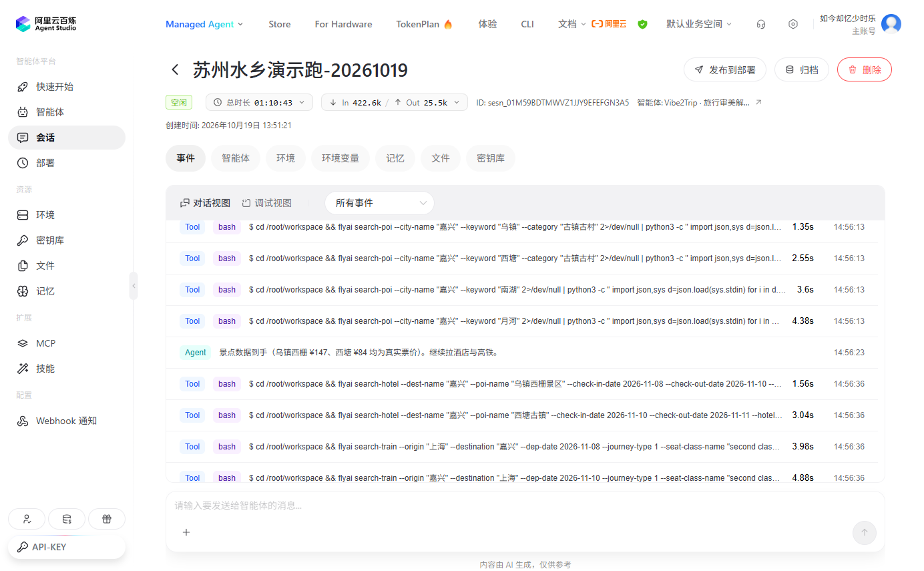Open the settings gear in top bar

pyautogui.click(x=793, y=24)
